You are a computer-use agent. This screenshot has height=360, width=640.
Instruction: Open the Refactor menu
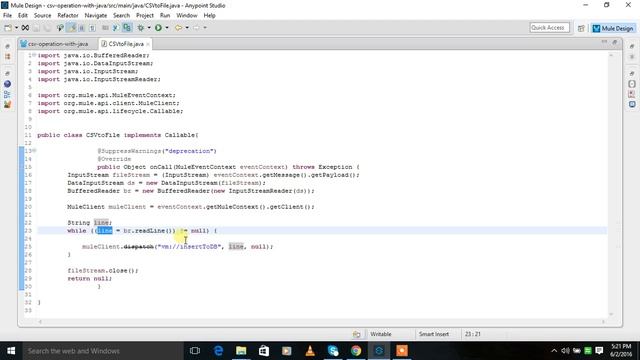[x=68, y=16]
